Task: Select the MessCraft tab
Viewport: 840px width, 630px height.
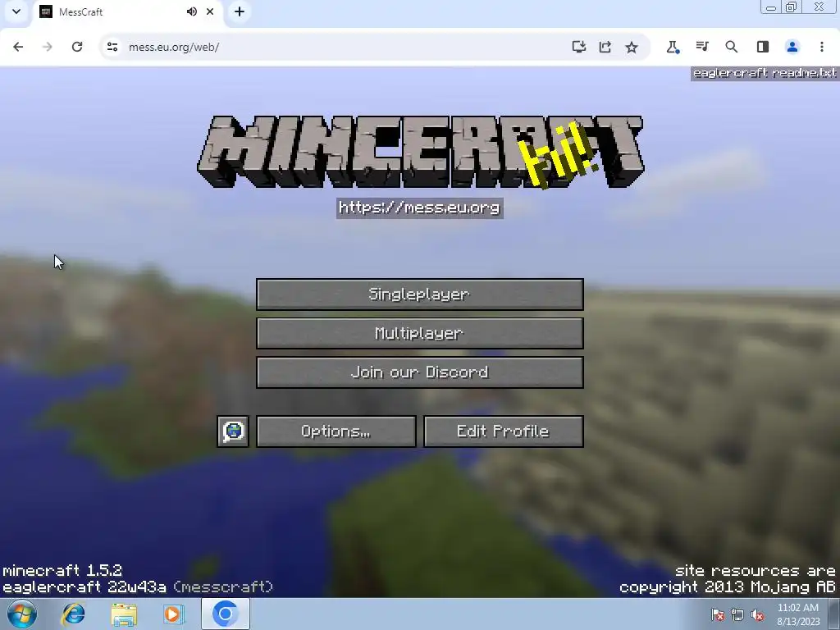Action: click(x=126, y=11)
